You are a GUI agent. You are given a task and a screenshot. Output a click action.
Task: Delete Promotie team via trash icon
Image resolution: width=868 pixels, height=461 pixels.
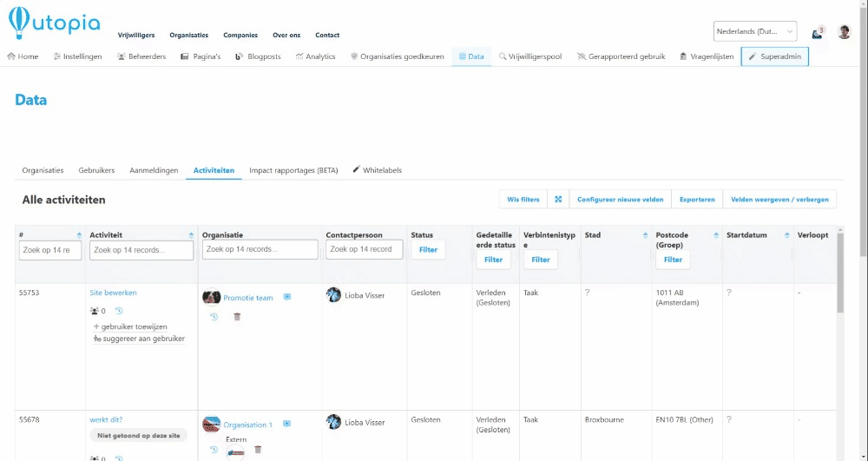[237, 317]
